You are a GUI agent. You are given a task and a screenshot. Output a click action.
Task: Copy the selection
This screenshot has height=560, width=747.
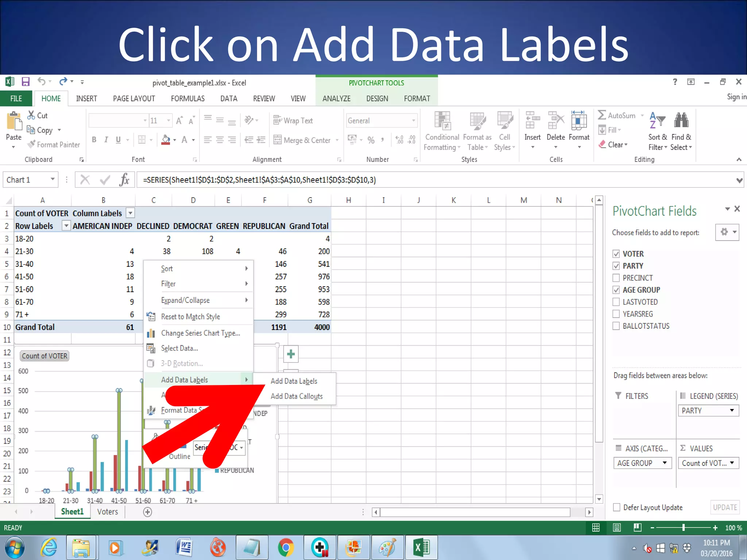pos(39,130)
